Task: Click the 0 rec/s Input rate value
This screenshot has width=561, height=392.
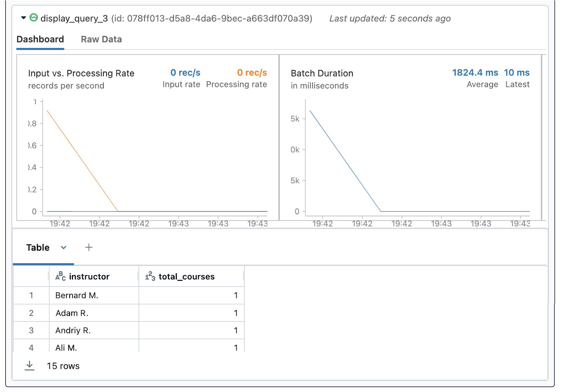Action: (185, 73)
